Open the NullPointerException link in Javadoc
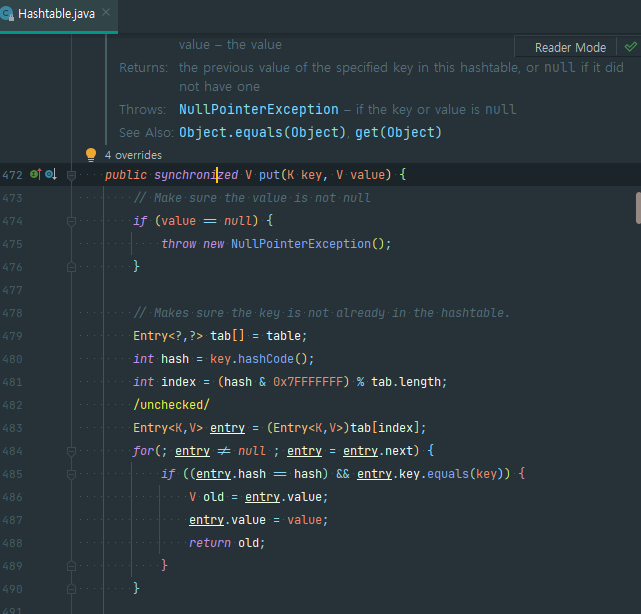Viewport: 641px width, 614px height. coord(259,110)
